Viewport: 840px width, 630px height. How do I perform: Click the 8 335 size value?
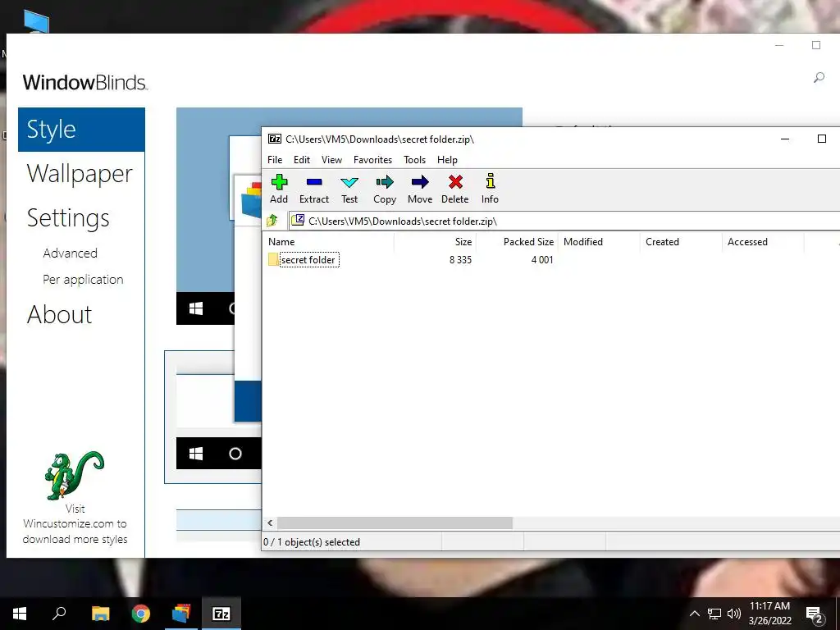460,260
